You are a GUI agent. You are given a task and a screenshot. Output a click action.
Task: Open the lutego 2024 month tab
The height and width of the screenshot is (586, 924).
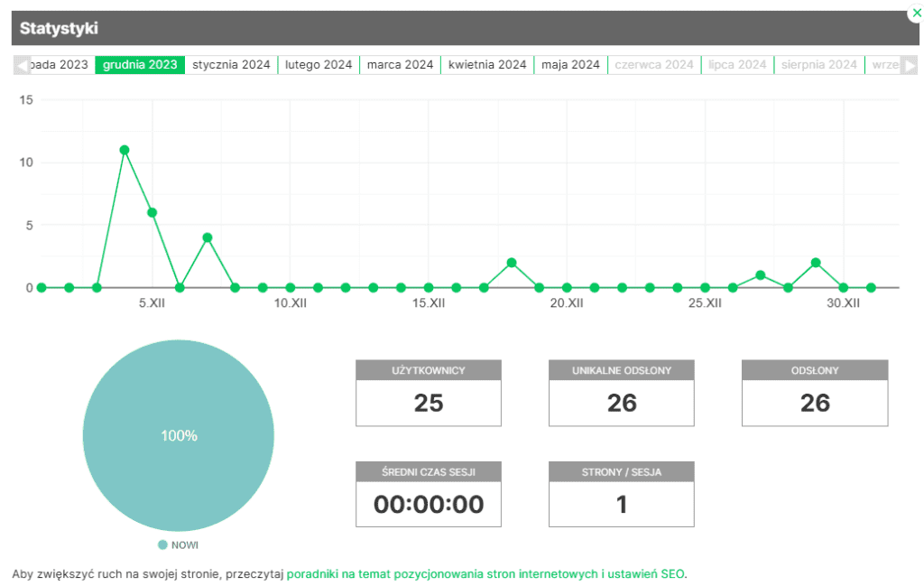click(319, 65)
